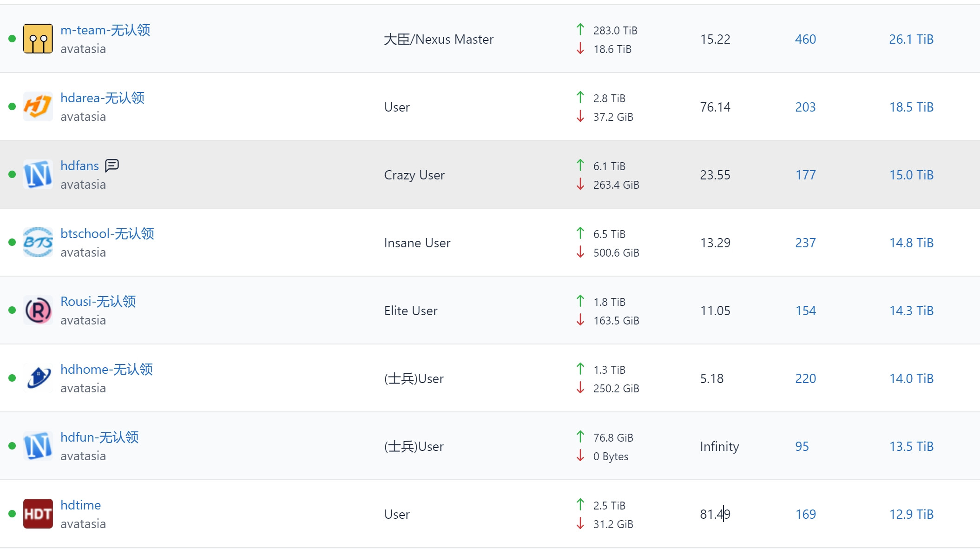
Task: Open the hdarea-无认领 site link
Action: (x=102, y=98)
